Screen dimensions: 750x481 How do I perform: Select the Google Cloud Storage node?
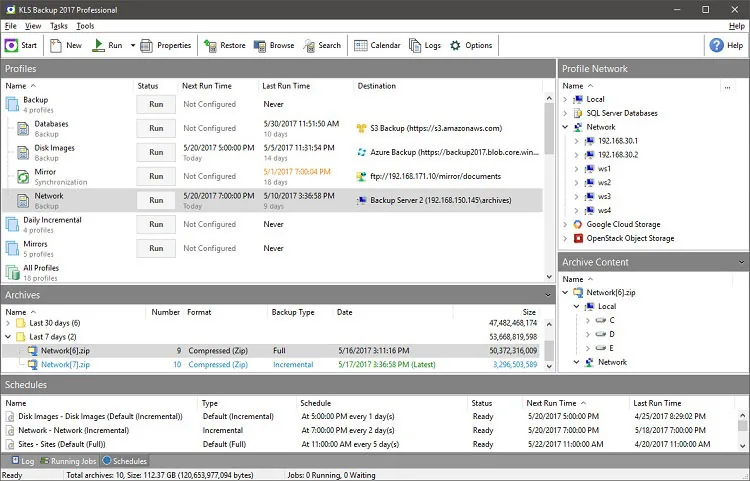623,224
